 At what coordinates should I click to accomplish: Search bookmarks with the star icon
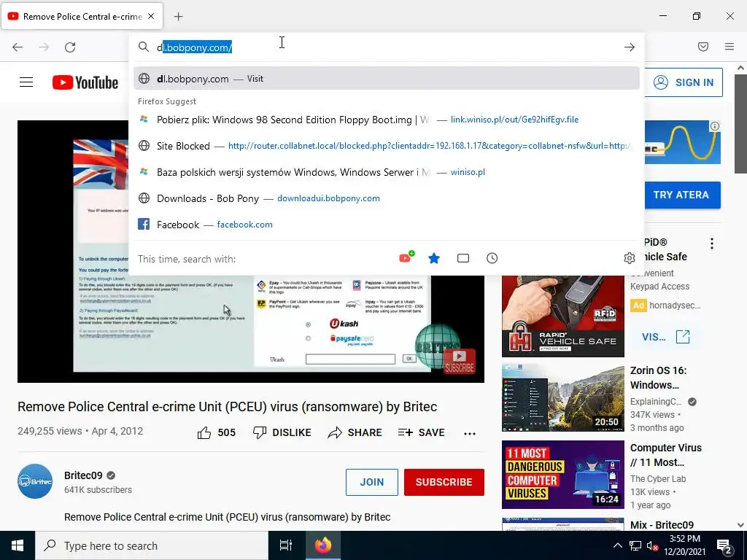(x=434, y=258)
